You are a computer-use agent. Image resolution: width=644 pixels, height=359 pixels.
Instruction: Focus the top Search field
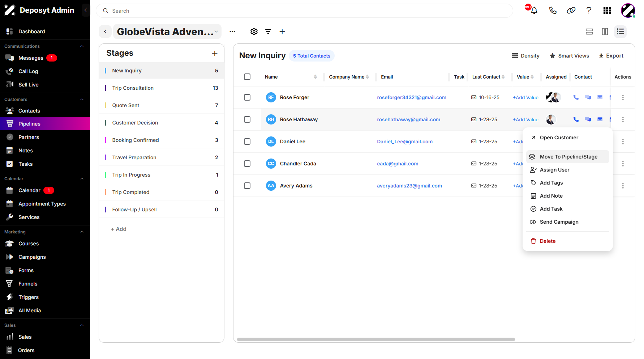point(304,11)
